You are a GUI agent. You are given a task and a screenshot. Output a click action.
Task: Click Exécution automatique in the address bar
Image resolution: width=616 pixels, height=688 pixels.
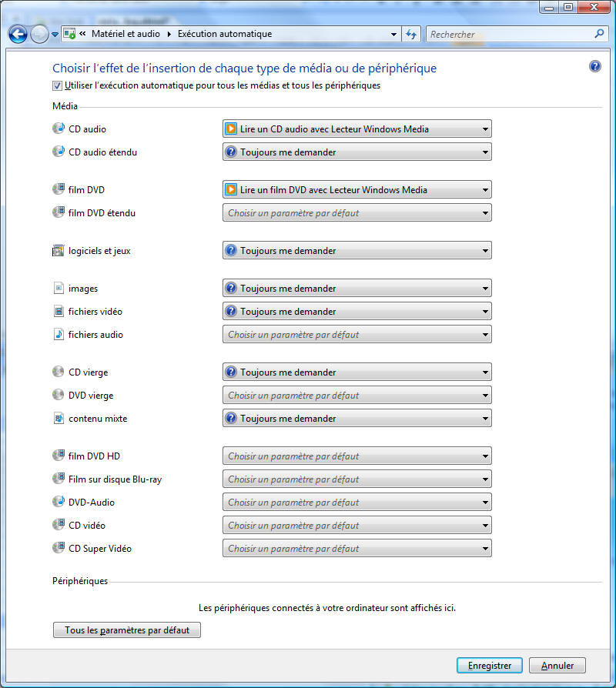click(x=219, y=34)
